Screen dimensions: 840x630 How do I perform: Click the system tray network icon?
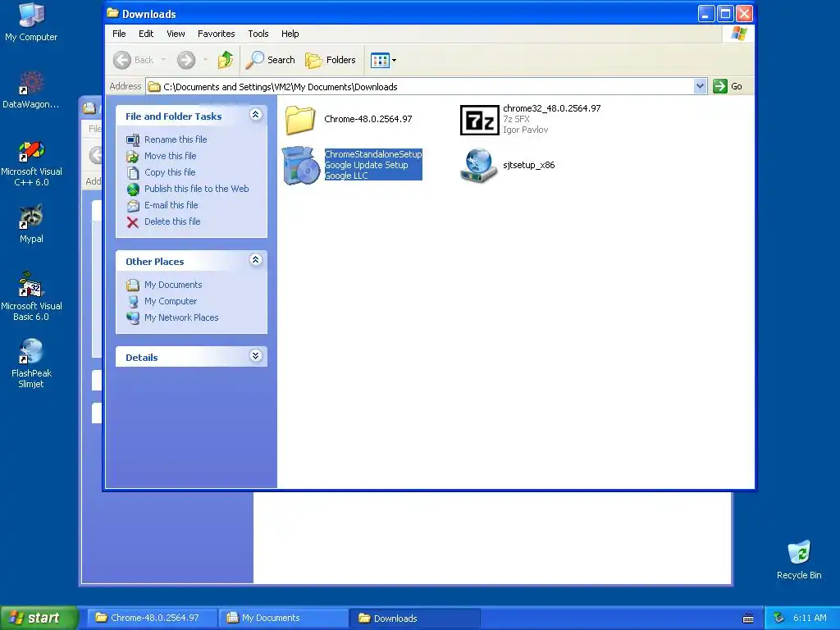[779, 619]
